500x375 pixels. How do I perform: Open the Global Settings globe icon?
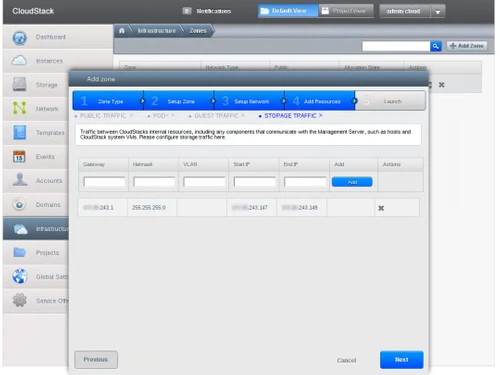click(x=19, y=276)
